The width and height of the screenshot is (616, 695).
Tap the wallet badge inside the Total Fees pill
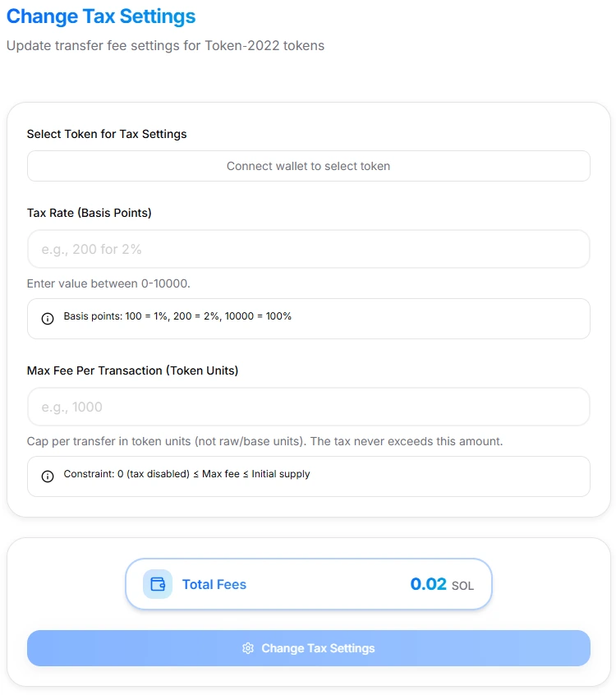(x=156, y=584)
